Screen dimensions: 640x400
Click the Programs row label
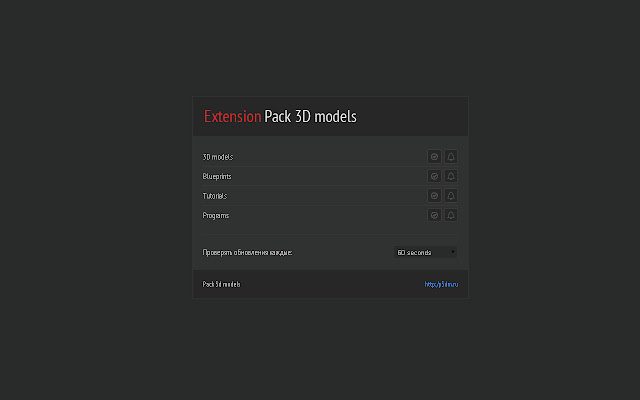(x=216, y=216)
